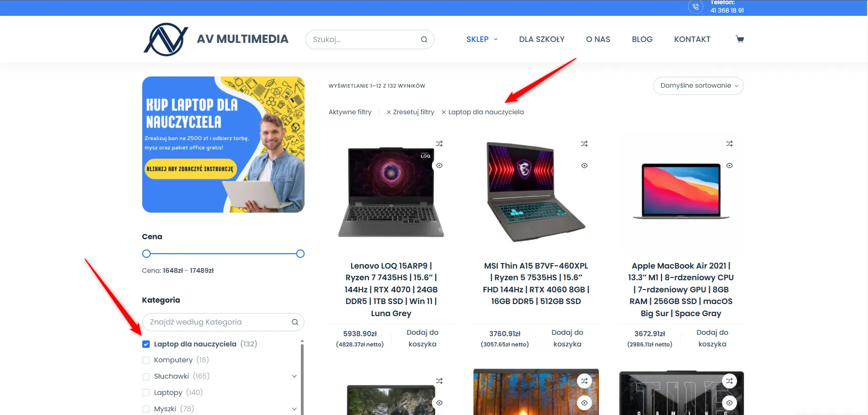Open the SKLEP menu

482,40
